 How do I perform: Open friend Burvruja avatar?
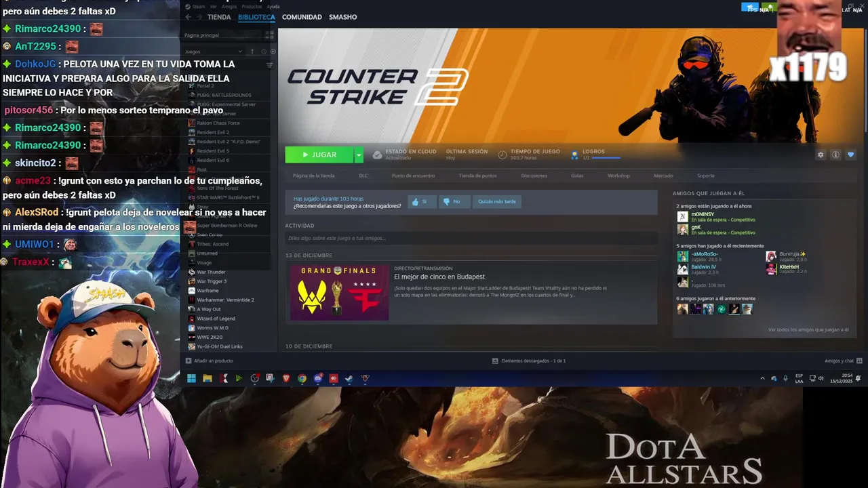point(771,256)
